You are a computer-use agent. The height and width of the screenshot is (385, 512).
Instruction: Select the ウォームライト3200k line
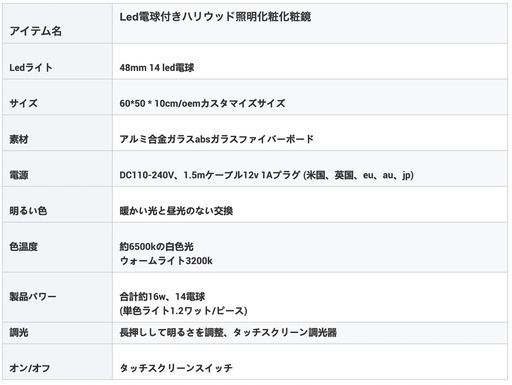point(166,261)
